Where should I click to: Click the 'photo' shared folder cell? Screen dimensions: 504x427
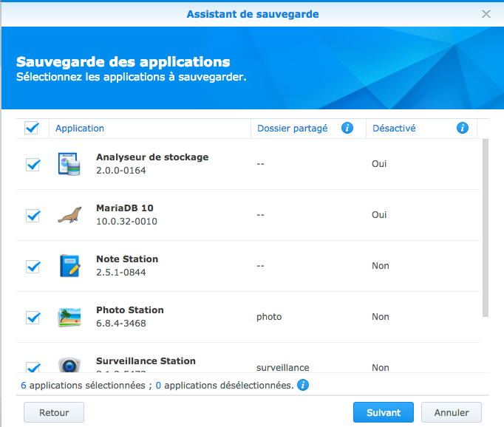(x=269, y=317)
